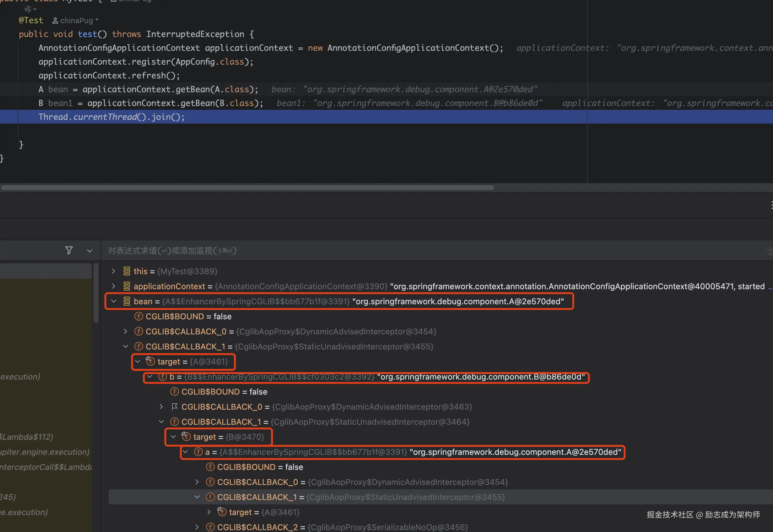Click the AI assistant icon above @Test
773x532 pixels.
pos(28,9)
